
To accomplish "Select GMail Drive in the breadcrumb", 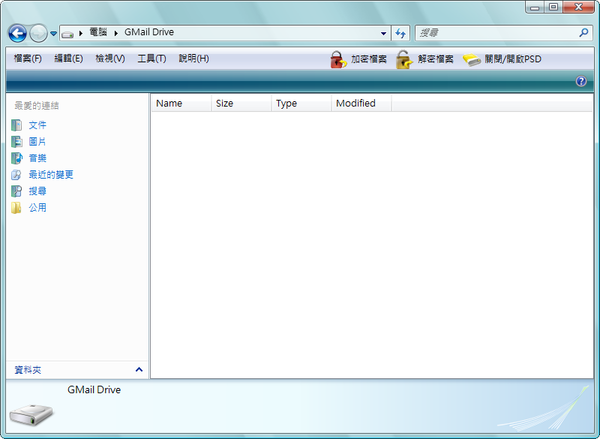I will click(149, 32).
